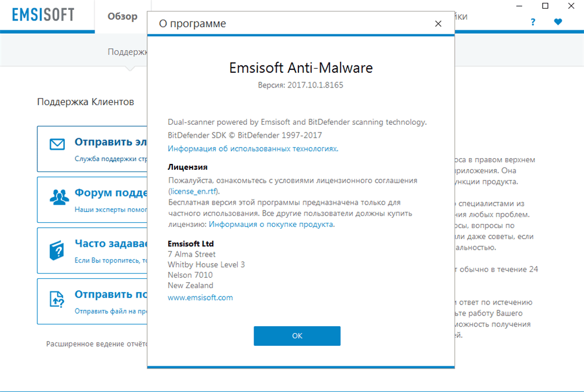Open the Форум поддержки tile

coord(92,199)
